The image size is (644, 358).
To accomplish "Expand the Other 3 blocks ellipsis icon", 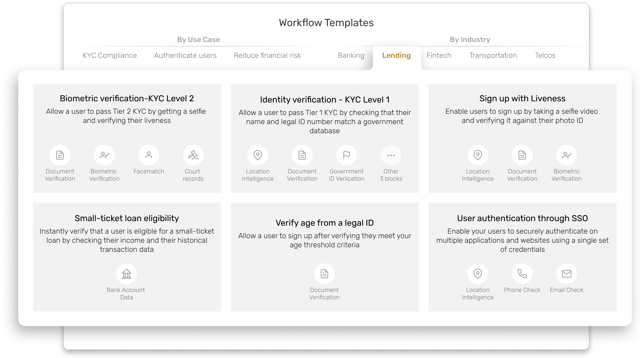I will [x=391, y=155].
